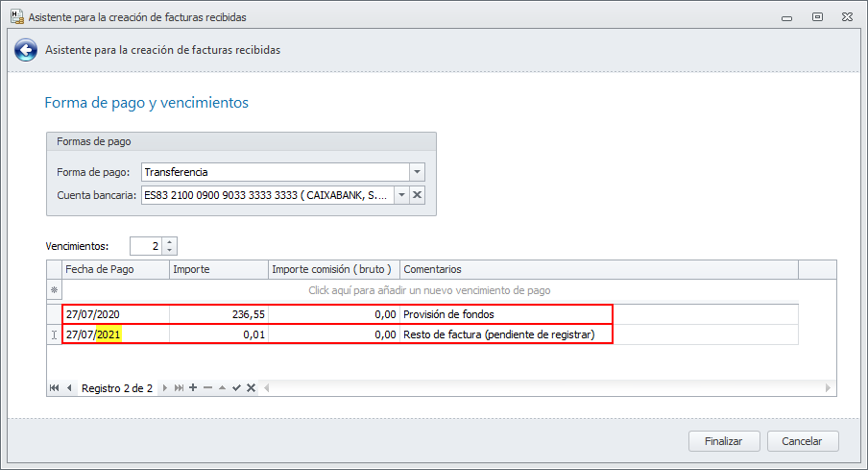Sort by Fecha de Pago column header
868x470 pixels.
(x=115, y=269)
